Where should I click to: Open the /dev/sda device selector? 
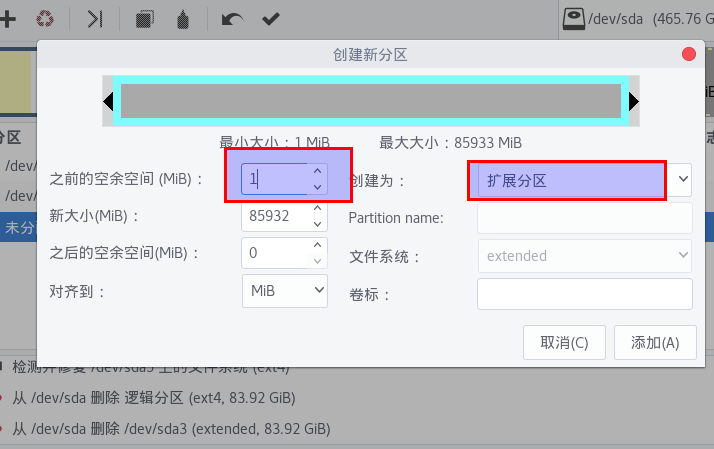coord(638,19)
